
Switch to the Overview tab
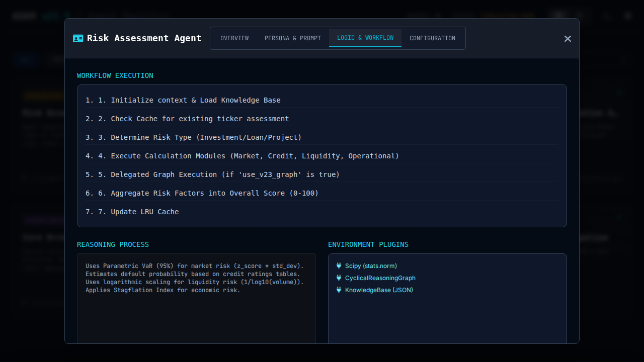pos(234,38)
